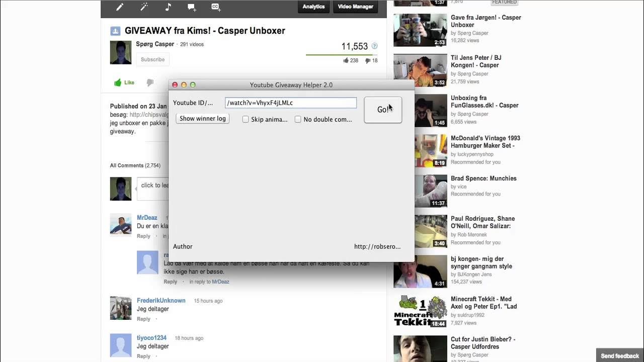The image size is (644, 362).
Task: Open the Minecraft Tekkit video thumbnail
Action: (x=420, y=311)
